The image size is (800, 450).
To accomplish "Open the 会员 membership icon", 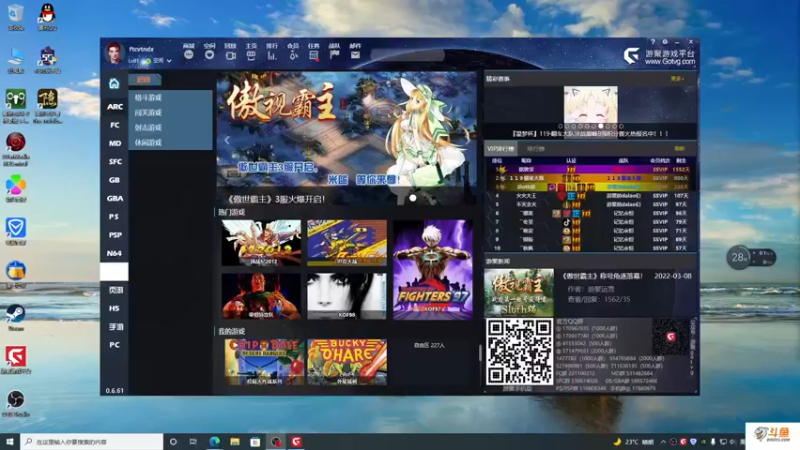I will (293, 56).
